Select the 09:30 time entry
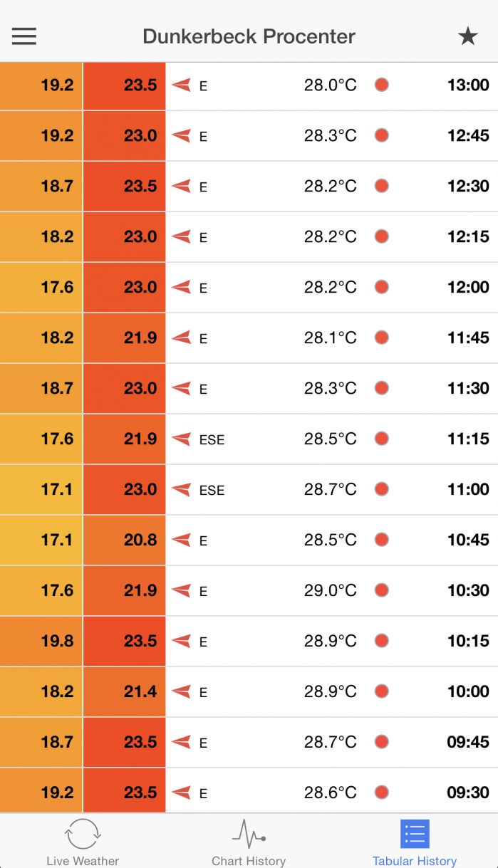 point(468,793)
